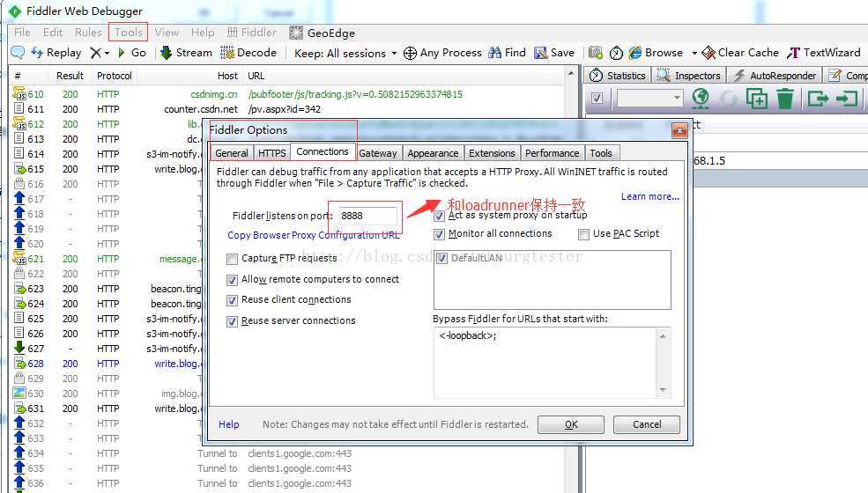Click Clear Cache in toolbar
Screen dimensions: 868x493
point(740,53)
